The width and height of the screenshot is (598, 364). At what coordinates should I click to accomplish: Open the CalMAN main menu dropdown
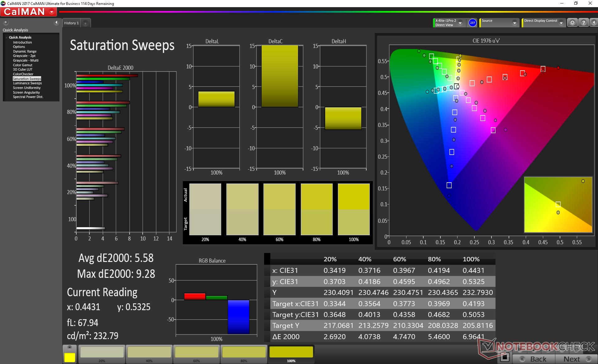(x=52, y=12)
